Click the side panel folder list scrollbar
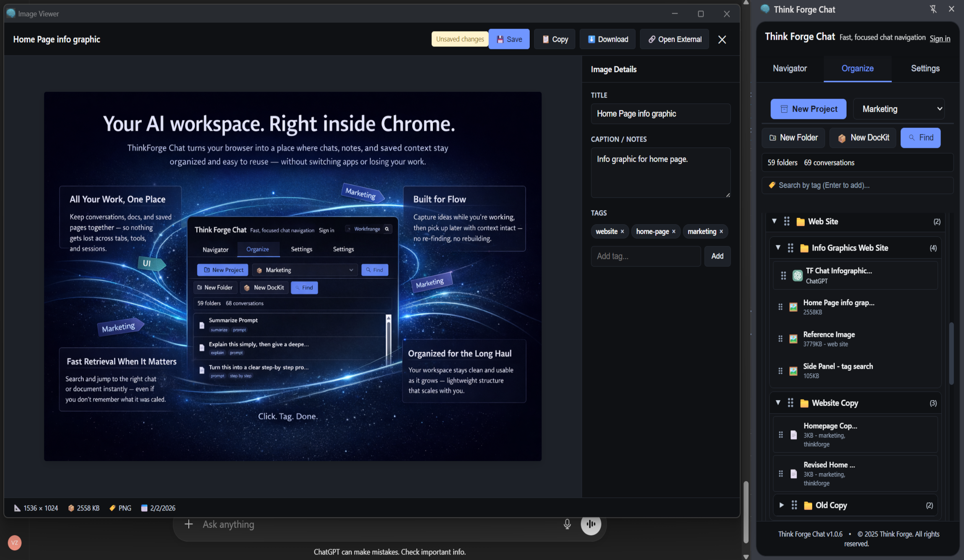This screenshot has height=560, width=964. (x=951, y=353)
